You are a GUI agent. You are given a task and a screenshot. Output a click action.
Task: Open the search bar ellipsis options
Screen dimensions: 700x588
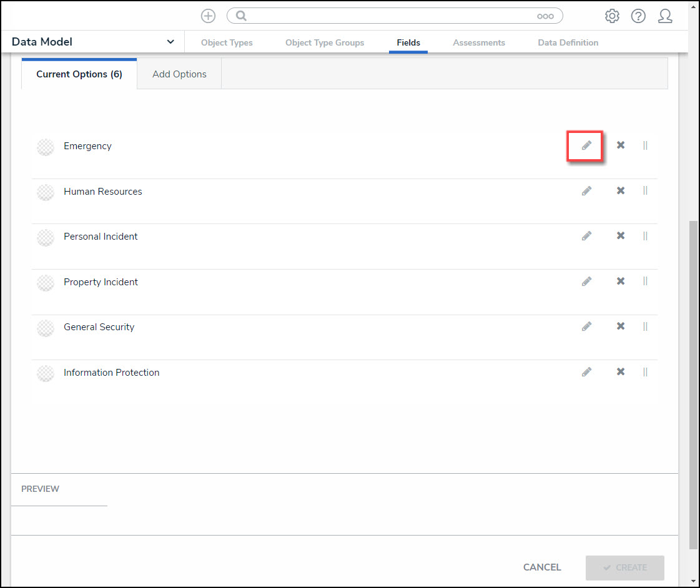click(x=545, y=16)
